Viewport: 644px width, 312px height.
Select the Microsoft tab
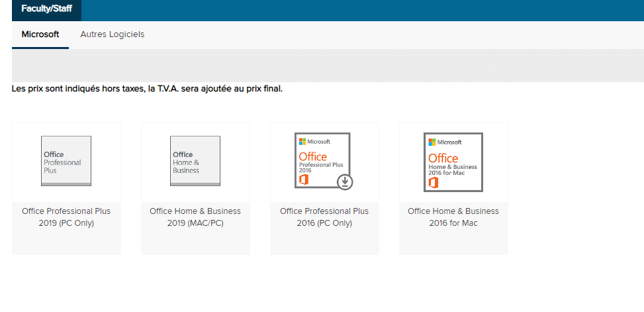tap(40, 34)
